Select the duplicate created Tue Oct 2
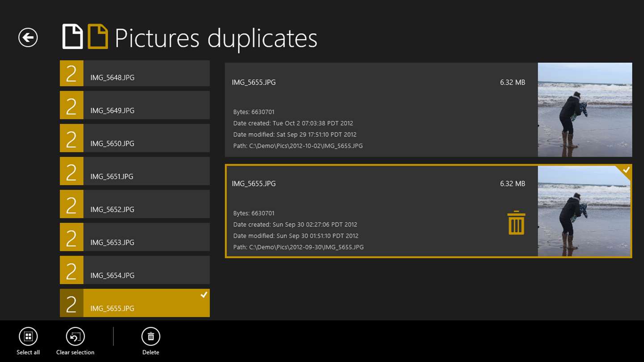This screenshot has height=362, width=644. (x=380, y=110)
